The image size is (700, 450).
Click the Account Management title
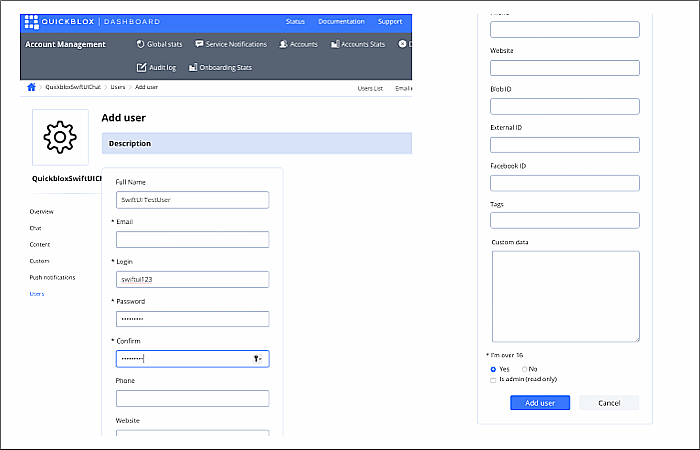tap(66, 44)
